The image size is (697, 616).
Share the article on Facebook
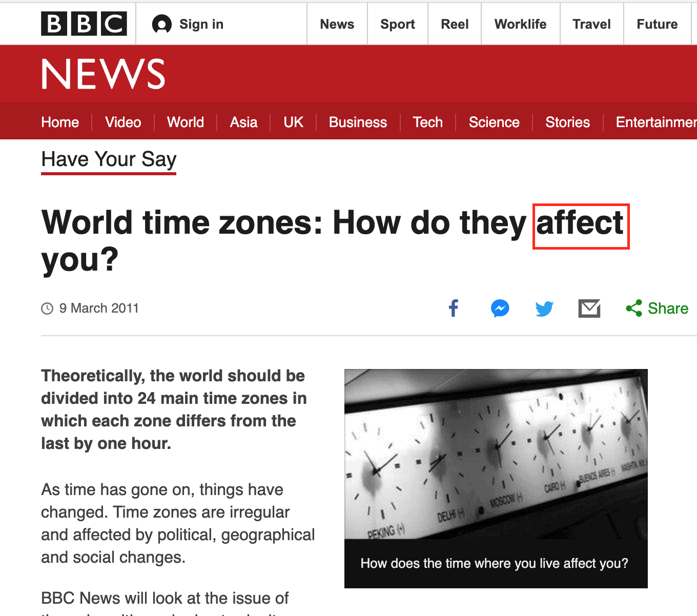click(453, 309)
